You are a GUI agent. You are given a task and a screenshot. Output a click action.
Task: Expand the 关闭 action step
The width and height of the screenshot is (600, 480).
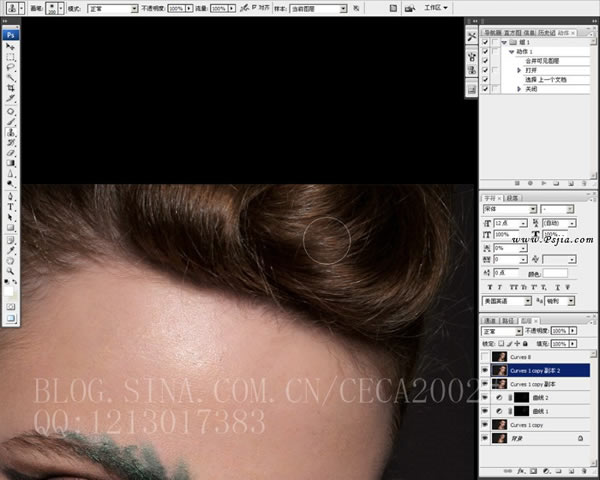[x=519, y=89]
